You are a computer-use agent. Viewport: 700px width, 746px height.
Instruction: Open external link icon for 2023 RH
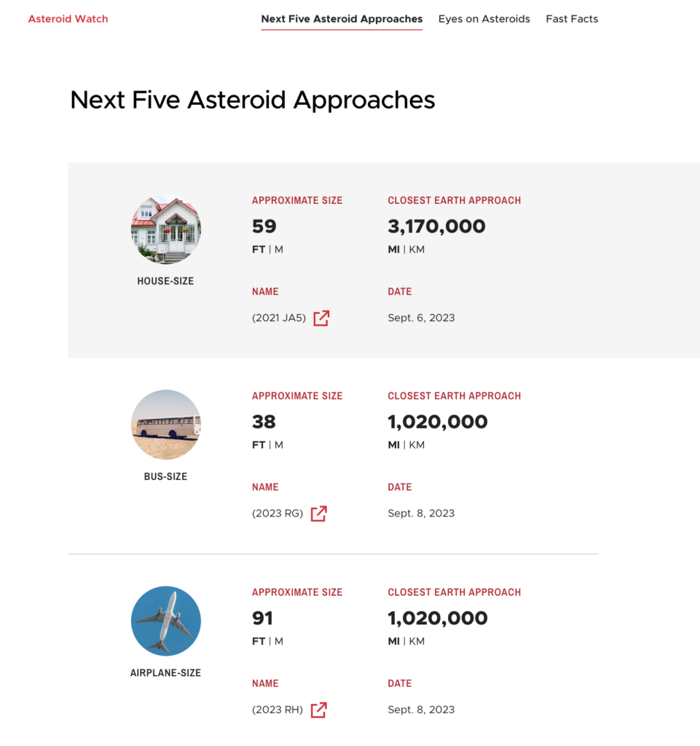[318, 710]
